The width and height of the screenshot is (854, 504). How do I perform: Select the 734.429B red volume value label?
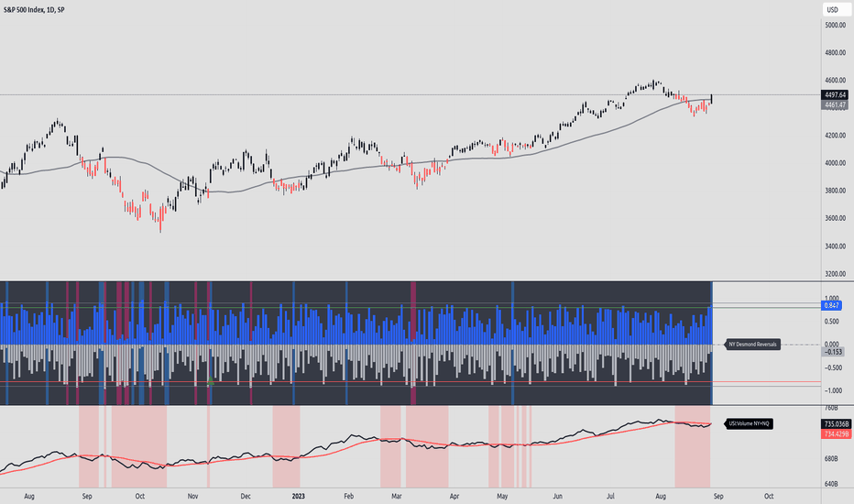coord(836,433)
